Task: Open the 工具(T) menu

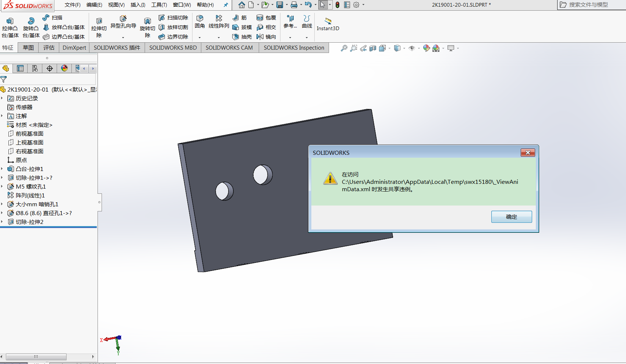Action: pyautogui.click(x=159, y=5)
